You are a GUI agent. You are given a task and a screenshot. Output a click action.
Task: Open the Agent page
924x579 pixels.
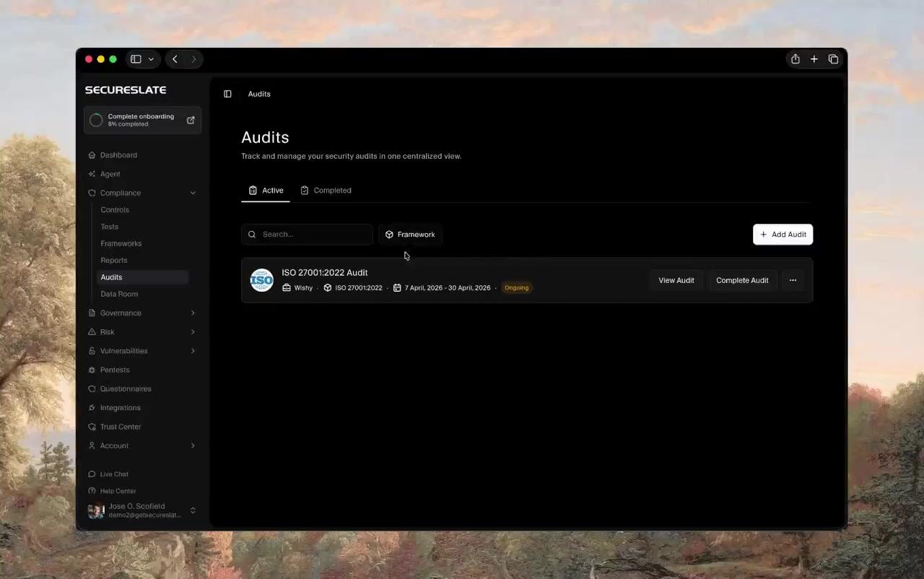point(110,174)
